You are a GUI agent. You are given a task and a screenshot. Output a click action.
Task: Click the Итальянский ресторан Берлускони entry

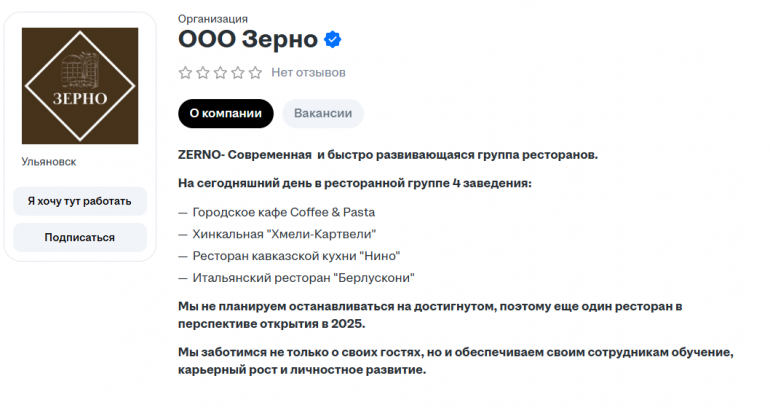pos(302,278)
